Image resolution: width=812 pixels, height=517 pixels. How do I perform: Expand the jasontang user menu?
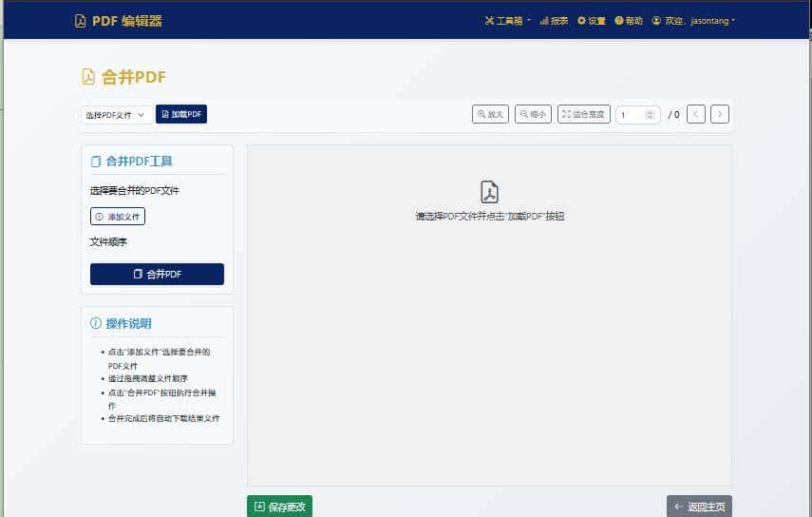[693, 21]
